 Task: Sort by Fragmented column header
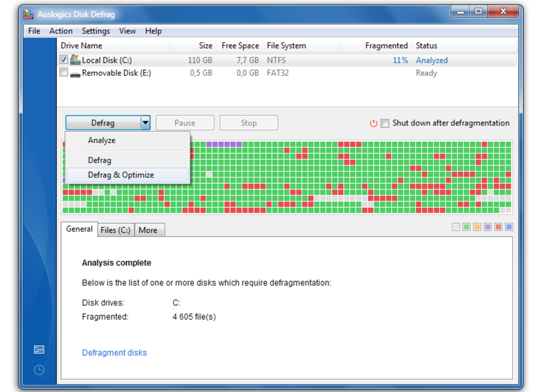point(376,45)
